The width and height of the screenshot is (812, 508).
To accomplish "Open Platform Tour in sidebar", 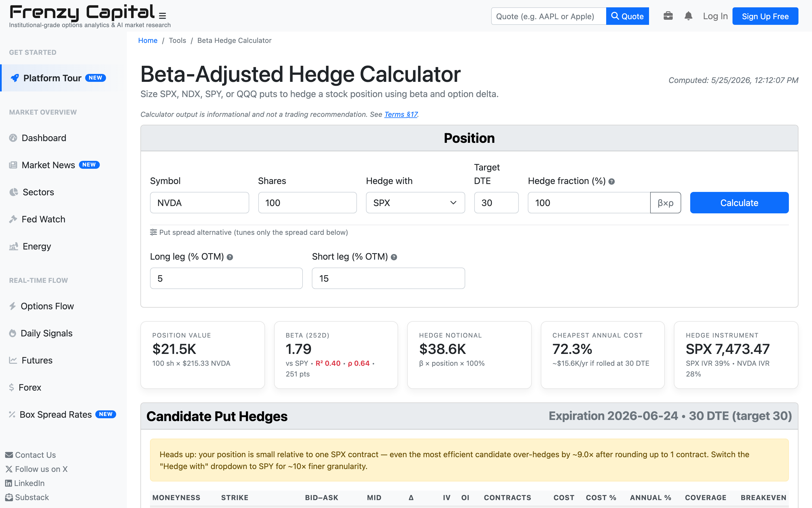I will coord(63,78).
